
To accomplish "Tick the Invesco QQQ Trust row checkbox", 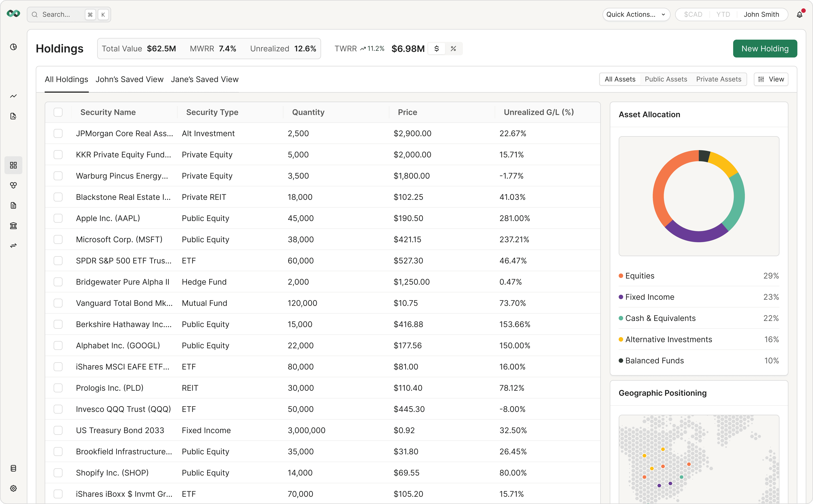I will coord(58,409).
